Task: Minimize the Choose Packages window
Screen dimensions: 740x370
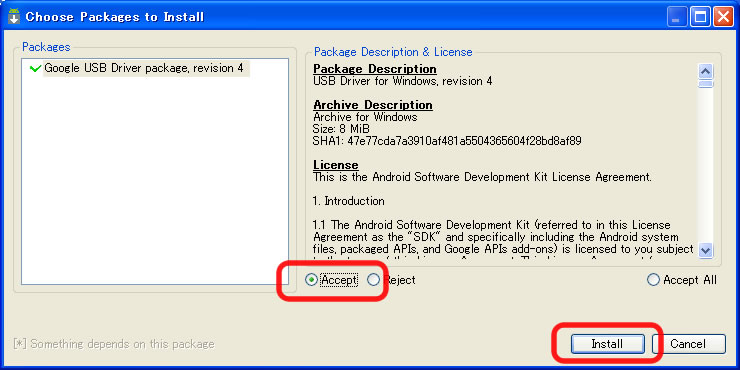Action: [677, 17]
